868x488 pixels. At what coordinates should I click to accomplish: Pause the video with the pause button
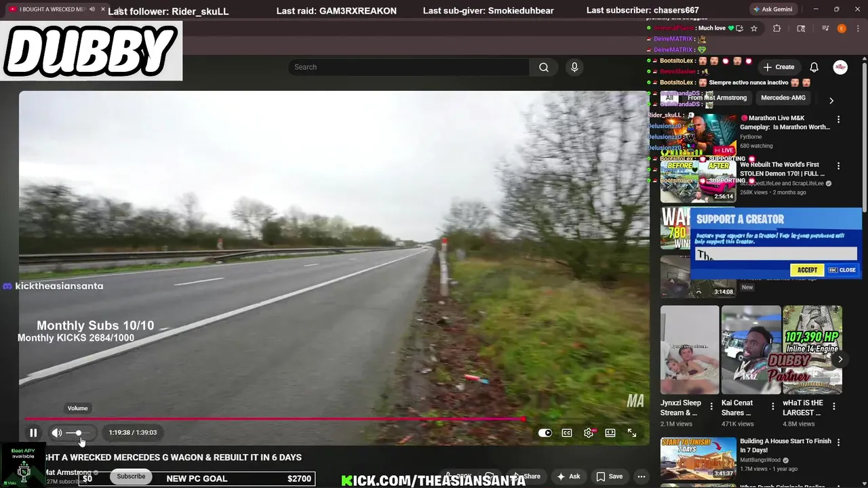point(33,432)
